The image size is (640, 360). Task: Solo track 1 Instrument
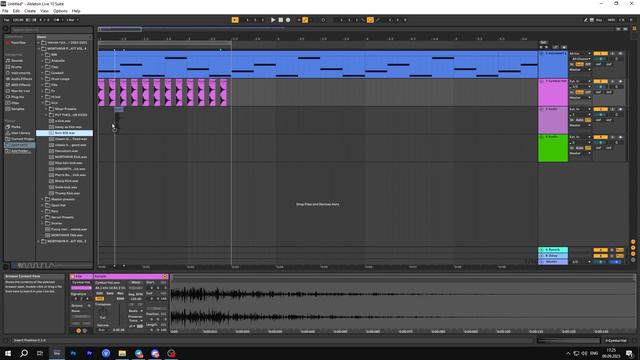[613, 53]
